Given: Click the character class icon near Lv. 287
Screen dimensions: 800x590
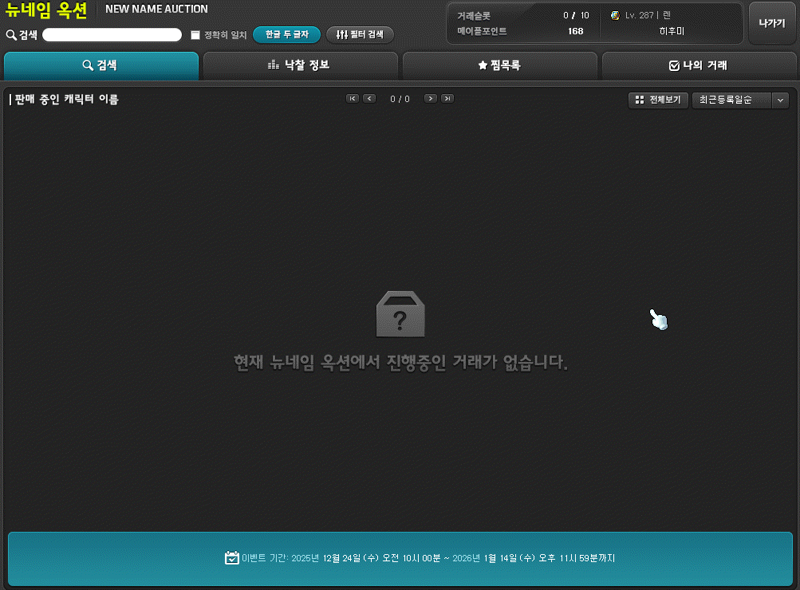Looking at the screenshot, I should tap(615, 16).
